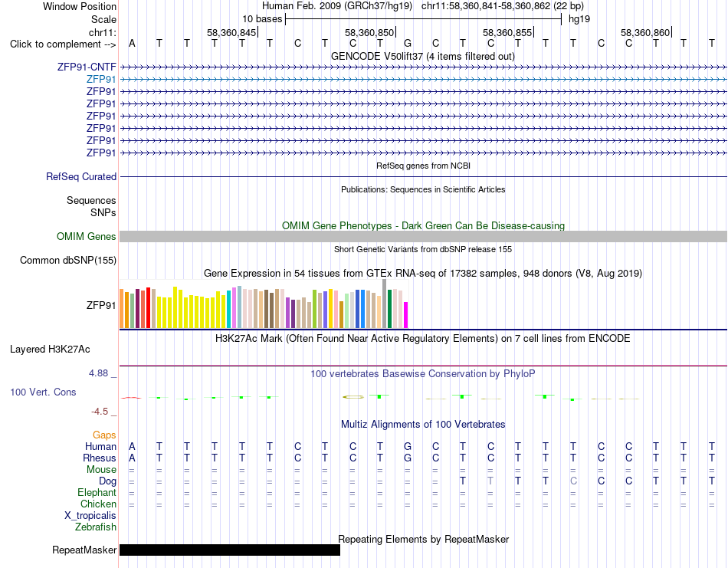
Task: Click the 58,360,855 position marker
Action: [507, 32]
